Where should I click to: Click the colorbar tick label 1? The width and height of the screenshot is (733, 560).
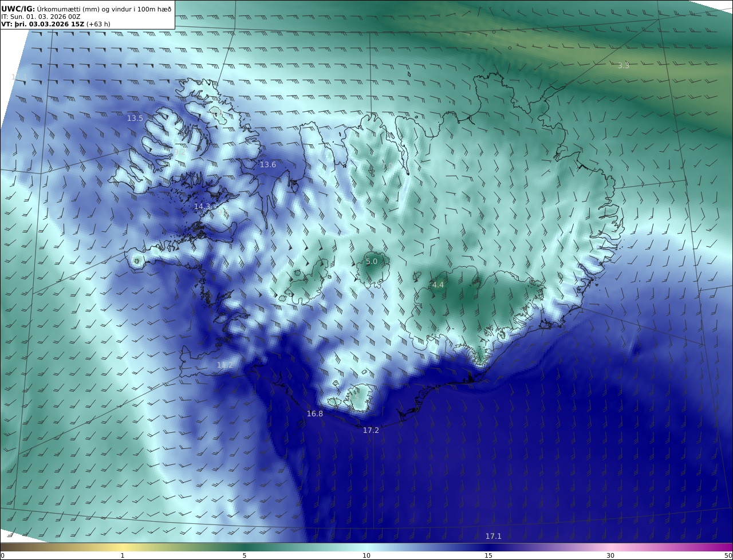[x=123, y=555]
